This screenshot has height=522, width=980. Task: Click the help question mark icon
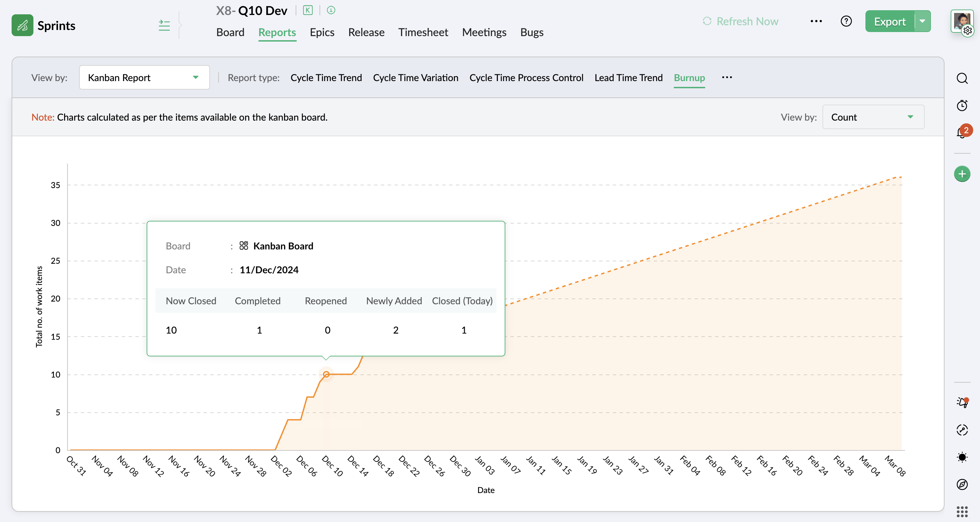(846, 21)
